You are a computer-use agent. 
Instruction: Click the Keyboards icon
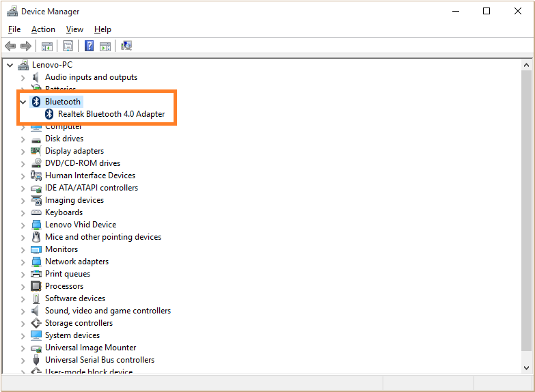(36, 212)
